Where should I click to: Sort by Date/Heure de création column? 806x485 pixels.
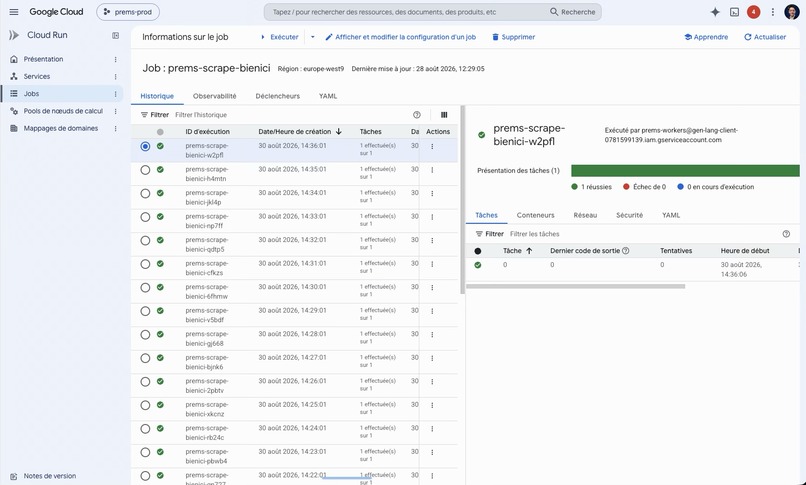coord(300,132)
